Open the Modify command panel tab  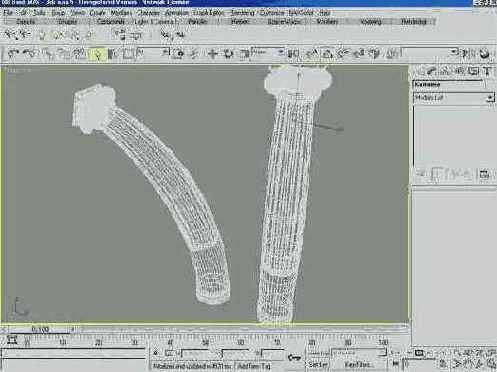432,71
